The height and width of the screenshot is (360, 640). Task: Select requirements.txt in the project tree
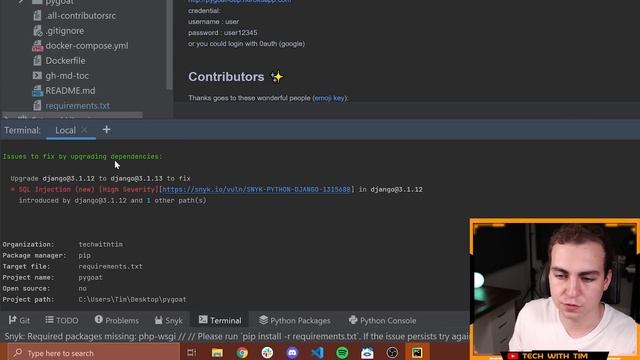pos(77,106)
